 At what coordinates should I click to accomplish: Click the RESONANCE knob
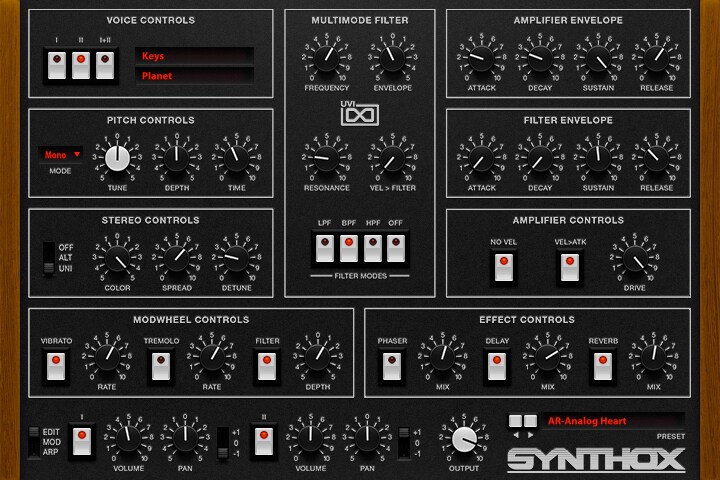pyautogui.click(x=326, y=158)
